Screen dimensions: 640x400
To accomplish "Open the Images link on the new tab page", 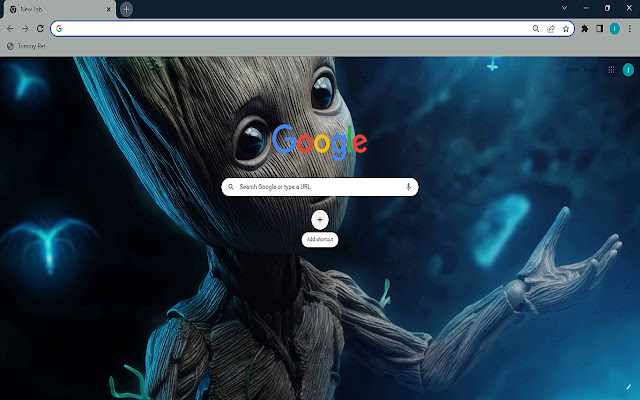I will click(591, 70).
